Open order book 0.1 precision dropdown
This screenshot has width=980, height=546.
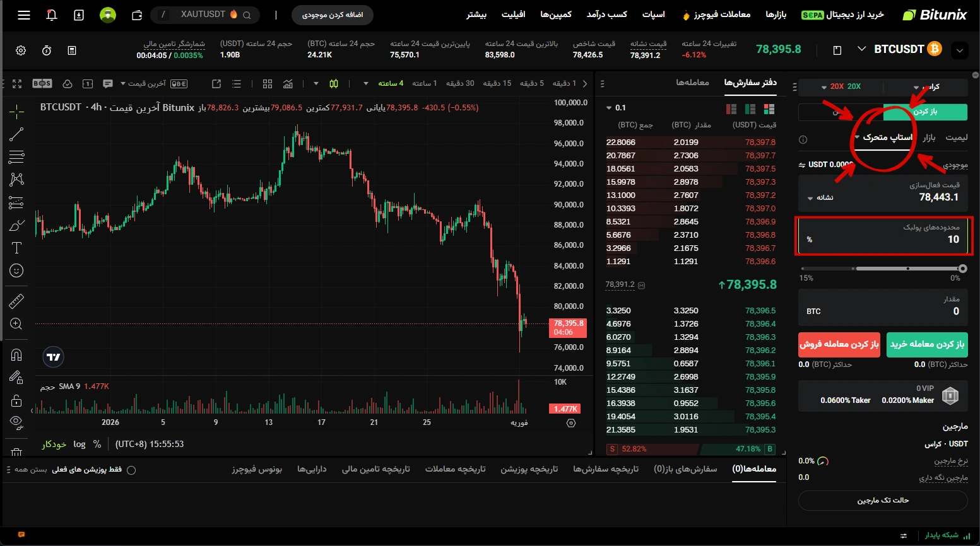615,108
